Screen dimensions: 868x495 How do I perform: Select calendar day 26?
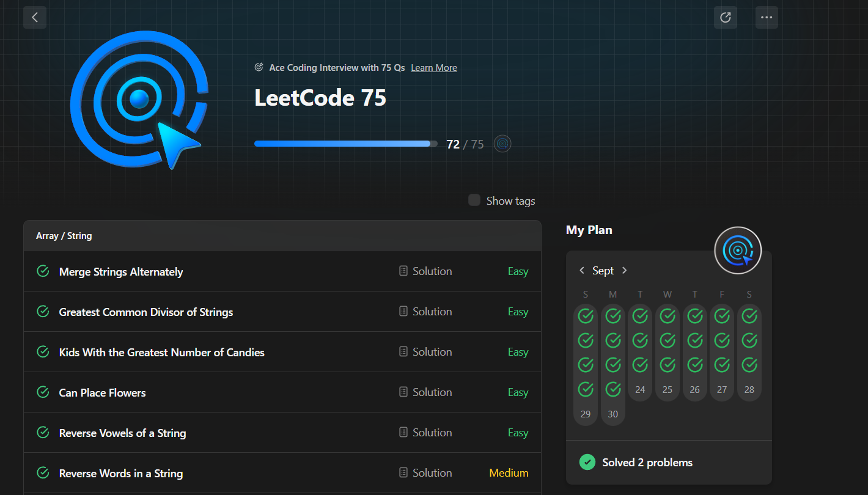click(695, 389)
